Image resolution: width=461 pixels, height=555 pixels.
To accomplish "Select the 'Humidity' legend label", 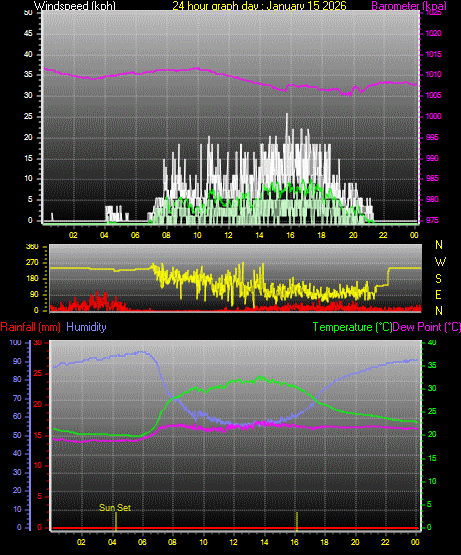I will [86, 327].
